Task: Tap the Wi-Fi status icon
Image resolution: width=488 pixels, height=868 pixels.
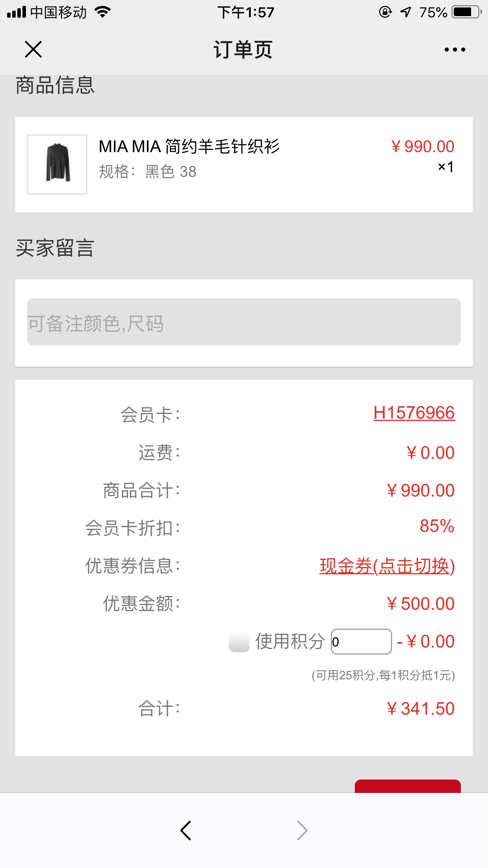Action: point(103,12)
